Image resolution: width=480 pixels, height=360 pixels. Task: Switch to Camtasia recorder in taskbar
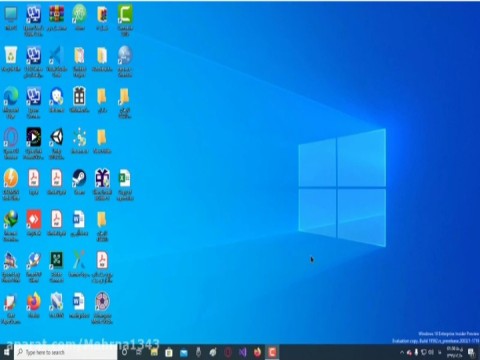point(272,352)
